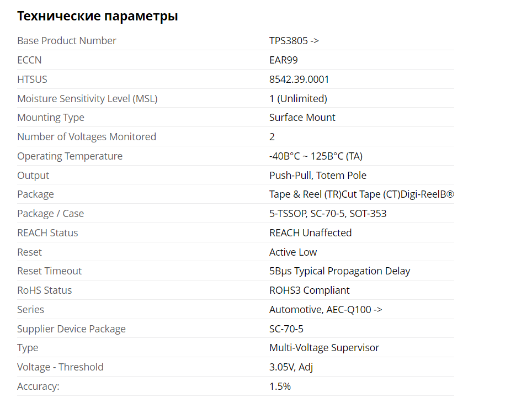This screenshot has height=397, width=532.
Task: Click the 'HTSUS' parameter label
Action: click(32, 80)
